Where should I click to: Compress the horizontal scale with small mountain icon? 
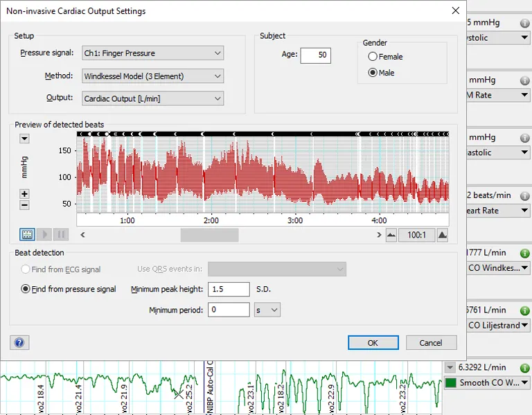pos(391,235)
